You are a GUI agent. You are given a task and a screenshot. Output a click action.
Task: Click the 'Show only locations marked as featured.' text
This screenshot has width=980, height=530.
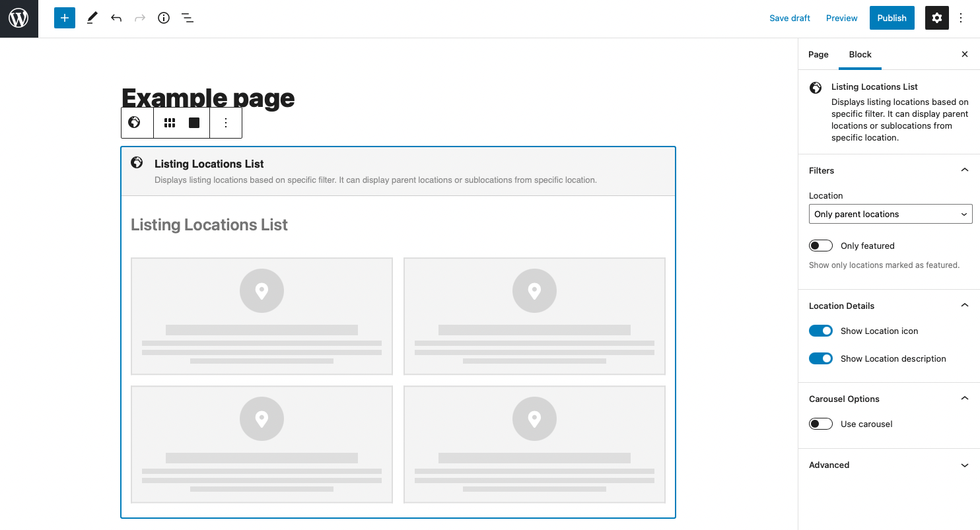[x=884, y=265]
